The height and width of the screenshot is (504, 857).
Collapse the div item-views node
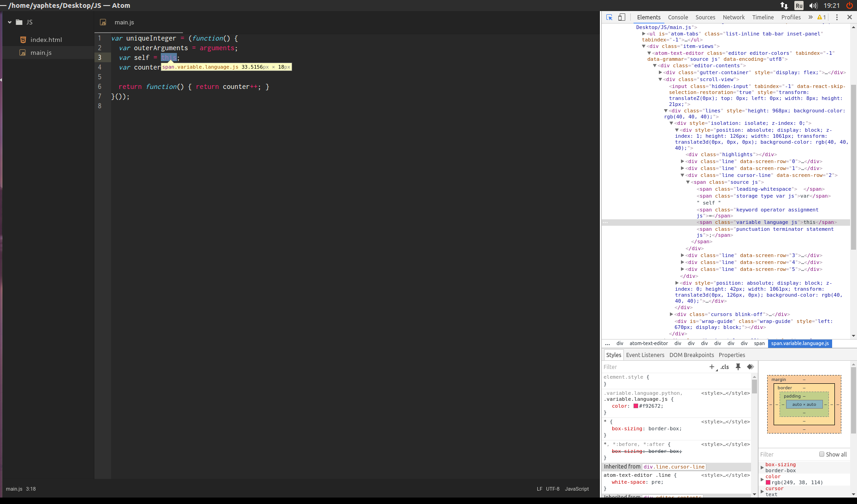644,46
